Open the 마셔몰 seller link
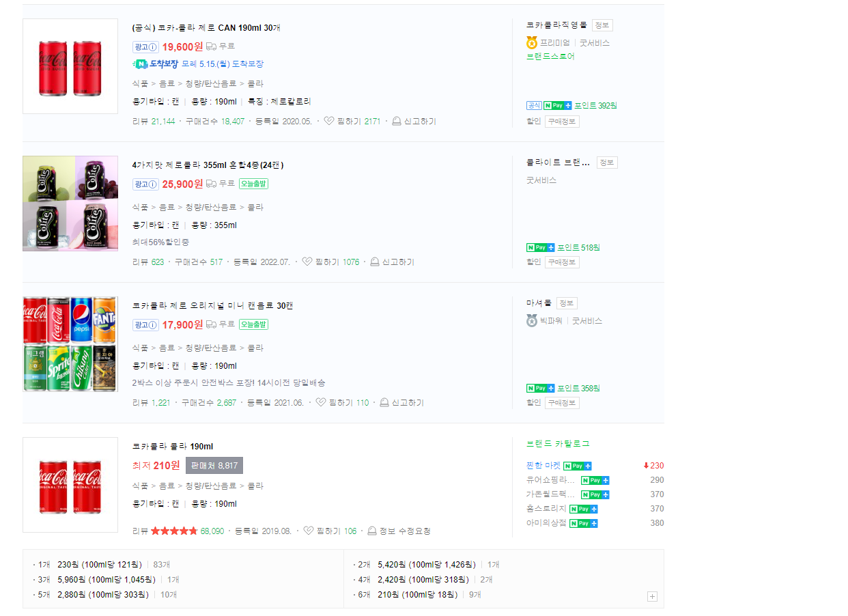848x616 pixels. point(539,303)
